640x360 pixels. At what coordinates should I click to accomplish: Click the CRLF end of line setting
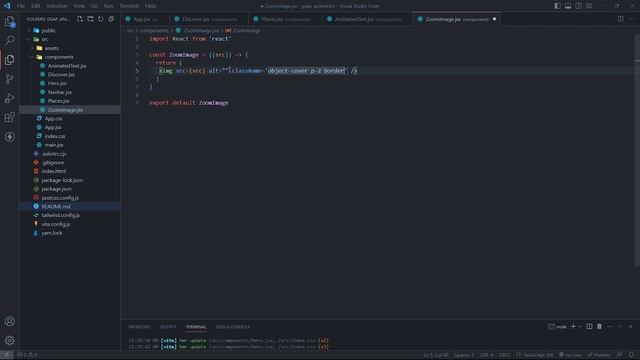pyautogui.click(x=504, y=355)
